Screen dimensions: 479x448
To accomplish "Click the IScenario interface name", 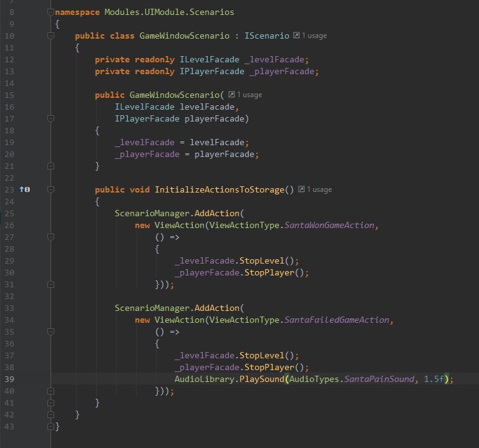I will point(267,36).
